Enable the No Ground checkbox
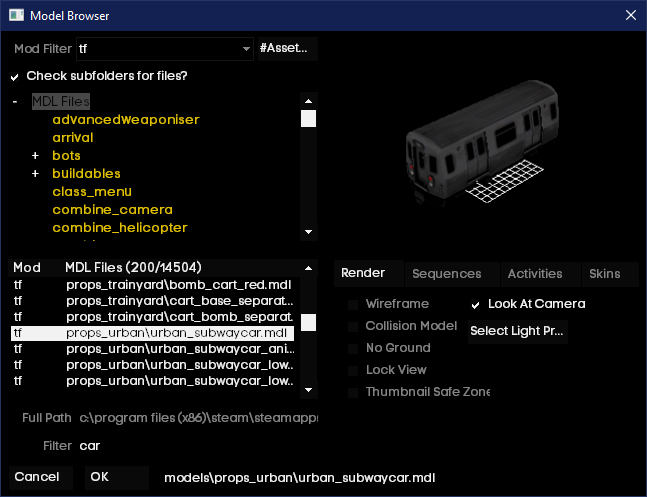 [x=353, y=349]
